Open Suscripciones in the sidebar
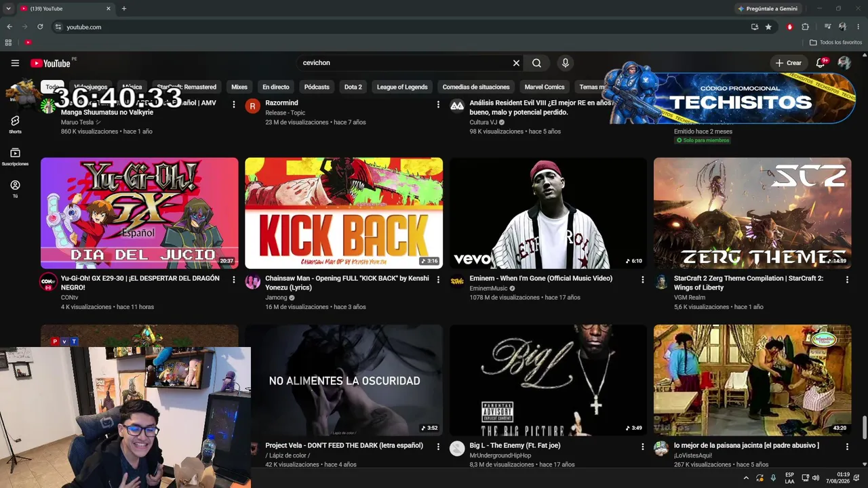Viewport: 868px width, 488px height. coord(15,157)
